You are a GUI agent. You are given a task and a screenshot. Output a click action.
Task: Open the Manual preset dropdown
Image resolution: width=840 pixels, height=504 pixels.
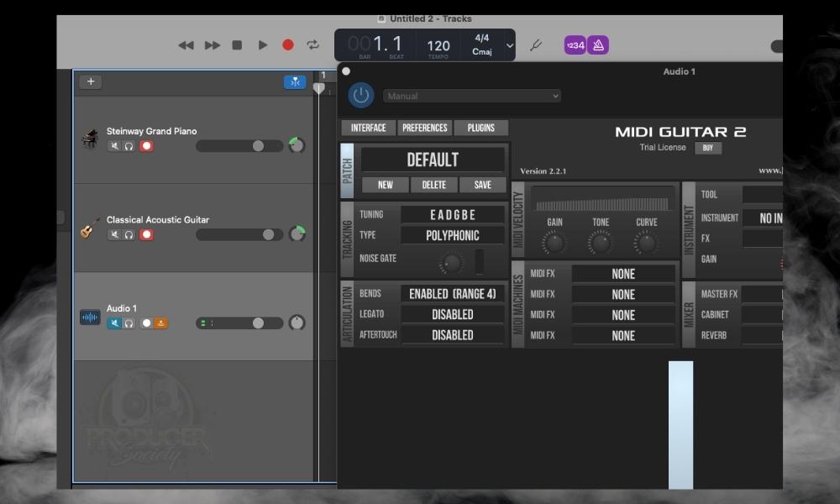(x=472, y=96)
